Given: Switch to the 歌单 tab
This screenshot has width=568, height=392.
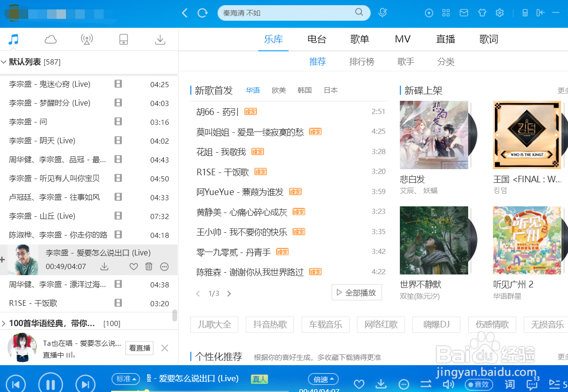Looking at the screenshot, I should click(x=360, y=39).
